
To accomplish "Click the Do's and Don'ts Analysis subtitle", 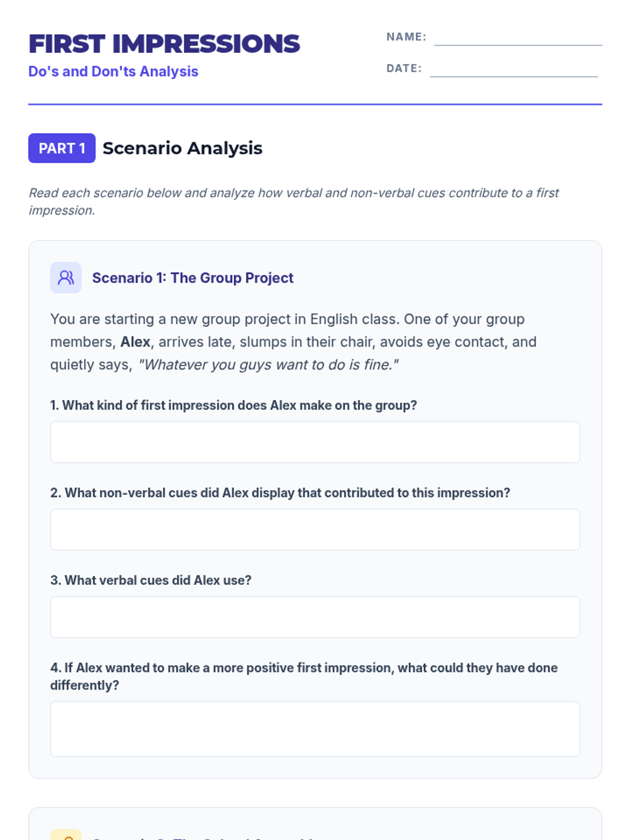I will 113,71.
